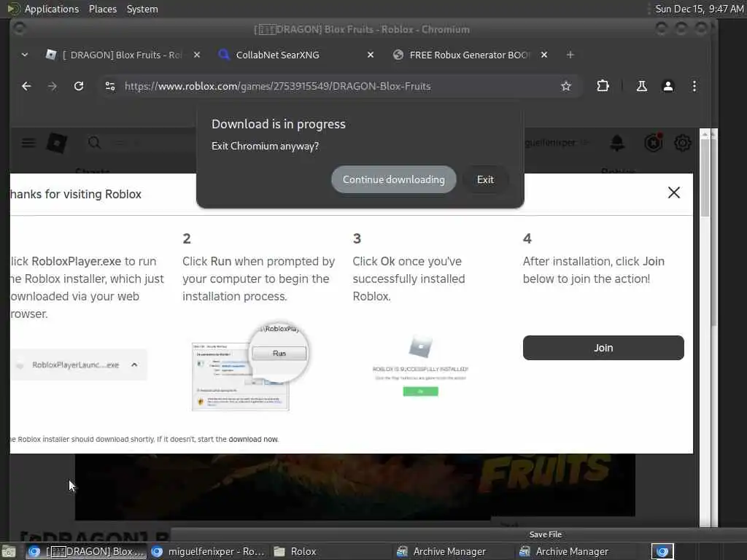The image size is (747, 560).
Task: Select the miguelfenixper taskbar entry
Action: click(209, 551)
